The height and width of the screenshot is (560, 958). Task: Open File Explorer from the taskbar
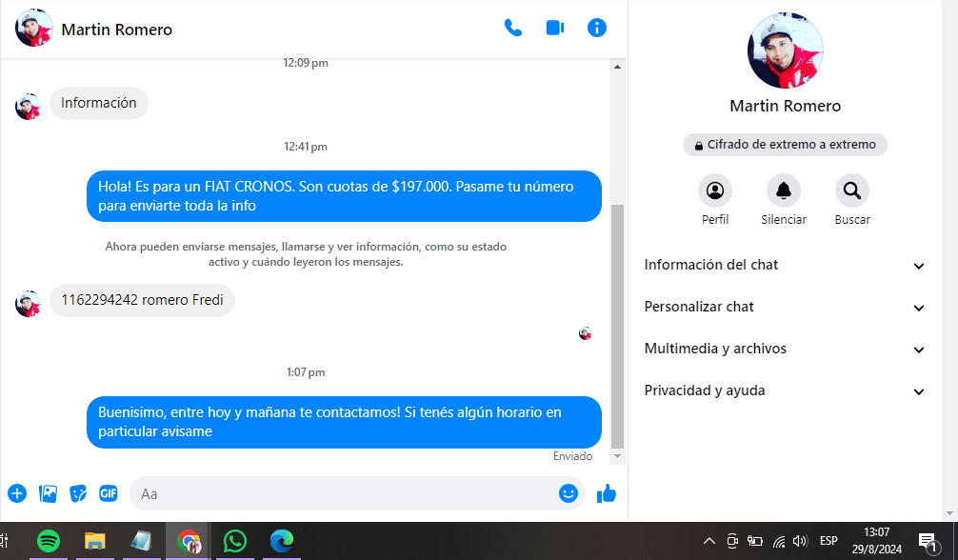coord(94,541)
